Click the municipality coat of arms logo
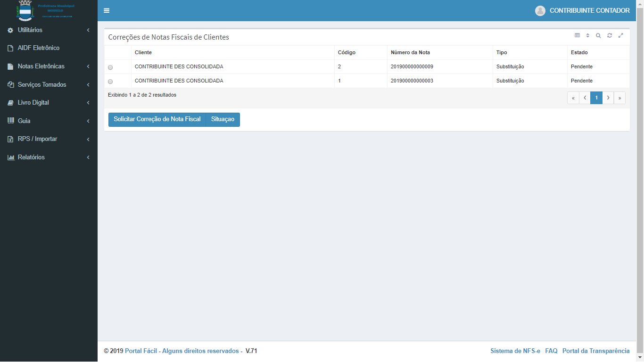This screenshot has height=362, width=644. click(25, 10)
